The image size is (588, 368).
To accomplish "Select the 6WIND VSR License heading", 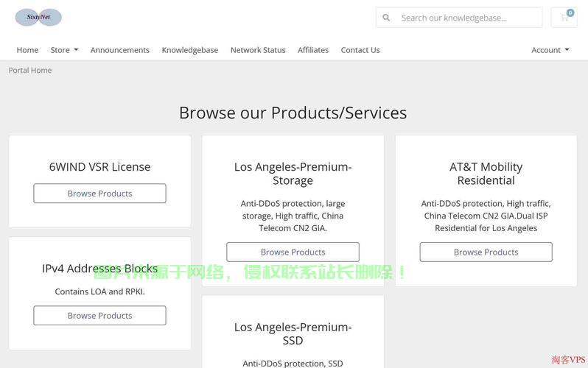I will [x=99, y=167].
